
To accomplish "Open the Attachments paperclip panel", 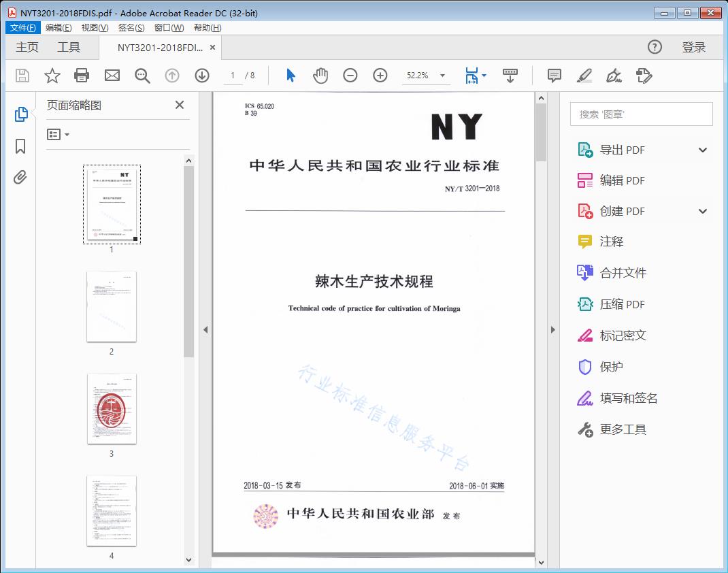I will [20, 178].
